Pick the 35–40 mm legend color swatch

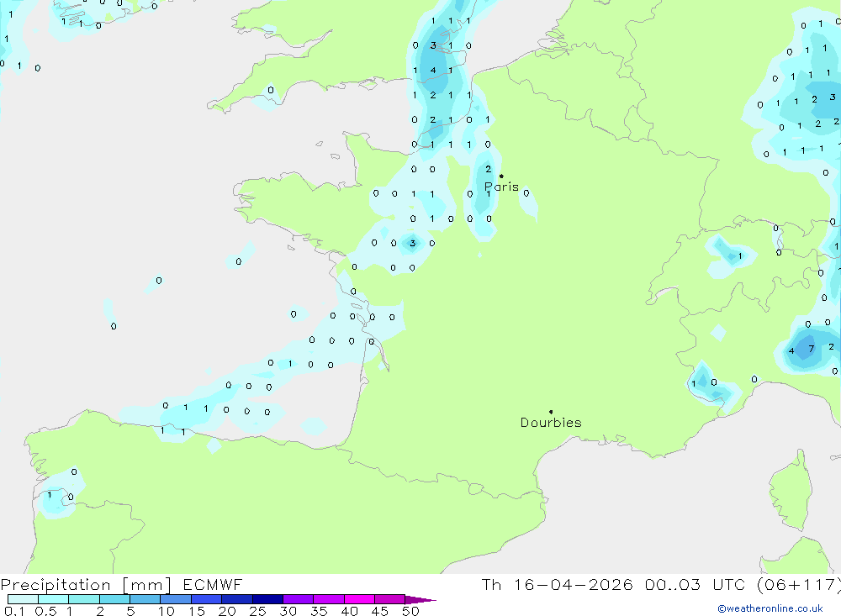[328, 599]
